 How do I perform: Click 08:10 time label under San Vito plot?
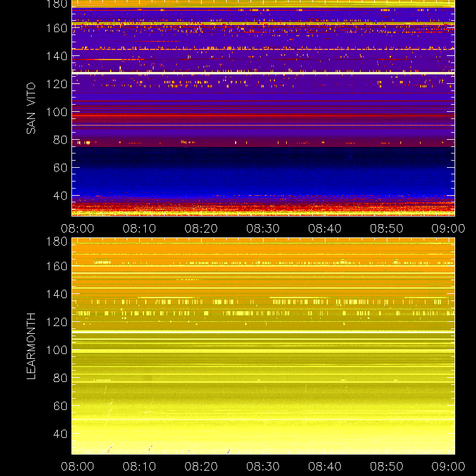[x=139, y=228]
